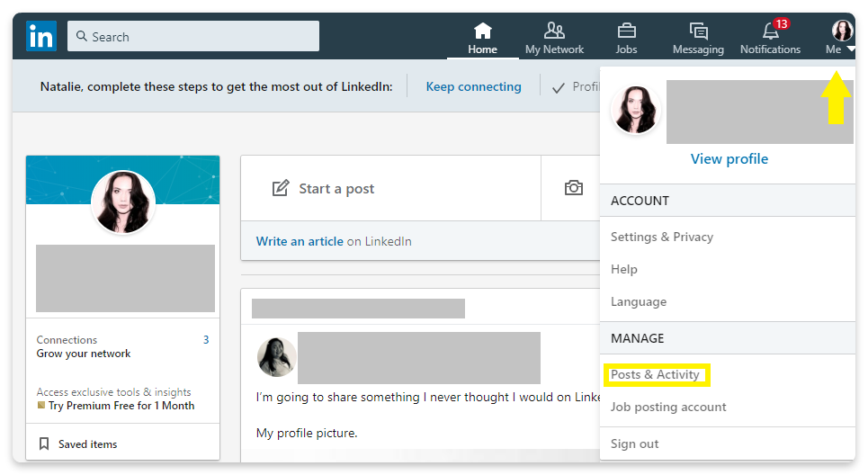Open the Messaging tab
The height and width of the screenshot is (475, 868).
tap(698, 38)
